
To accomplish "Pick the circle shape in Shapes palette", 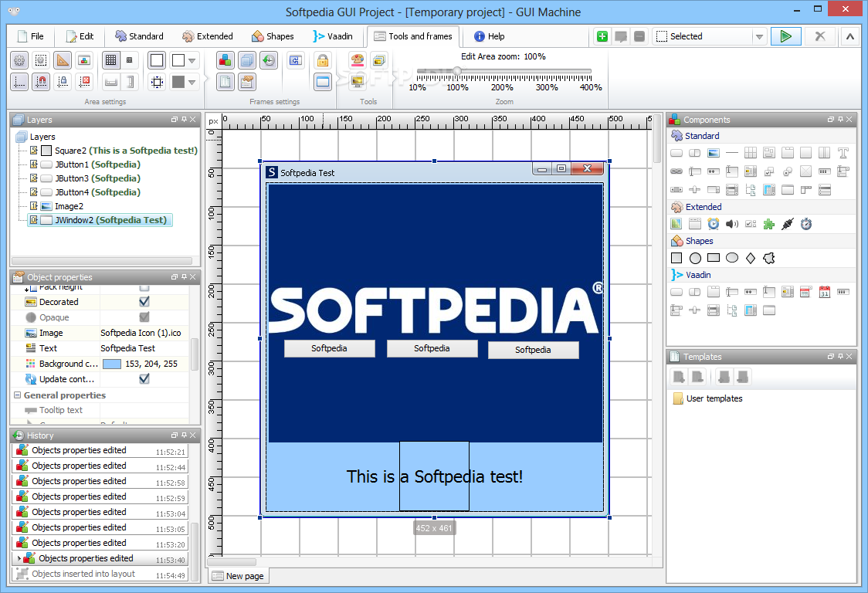I will tap(695, 258).
